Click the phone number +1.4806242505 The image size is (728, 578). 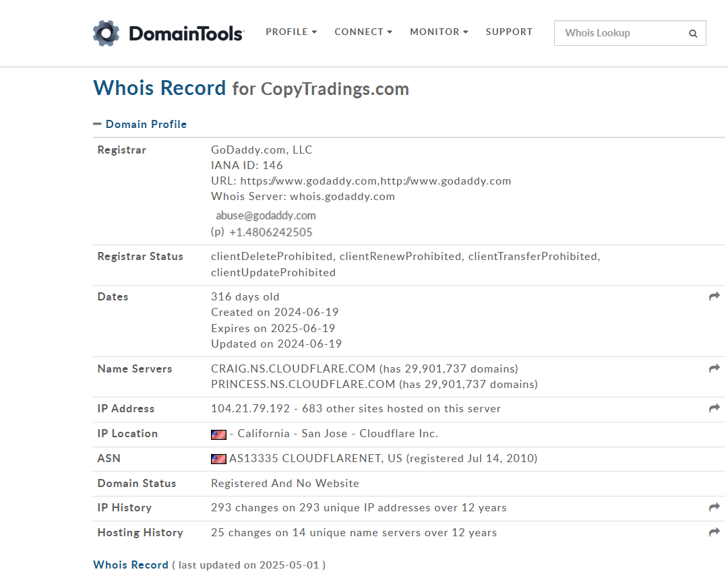click(271, 232)
